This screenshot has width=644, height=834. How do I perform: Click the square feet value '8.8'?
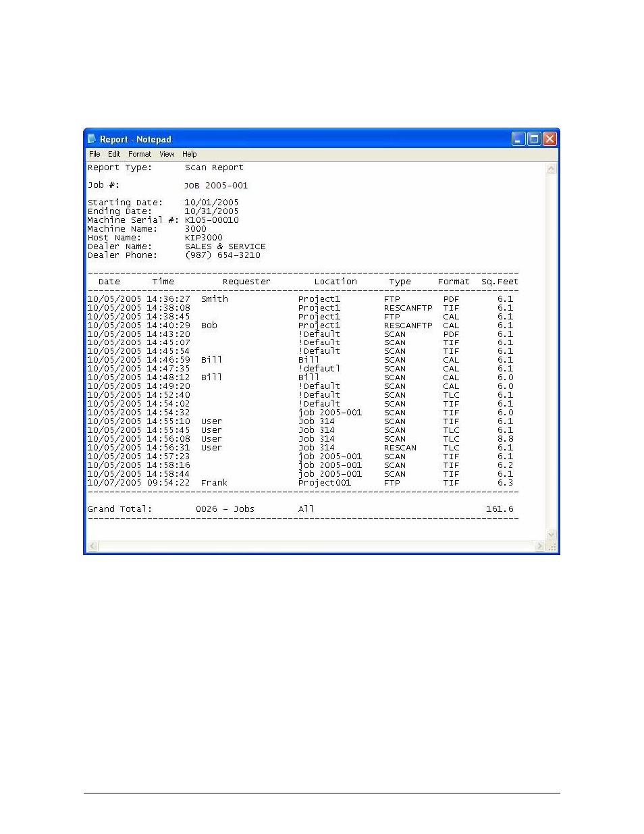coord(506,439)
